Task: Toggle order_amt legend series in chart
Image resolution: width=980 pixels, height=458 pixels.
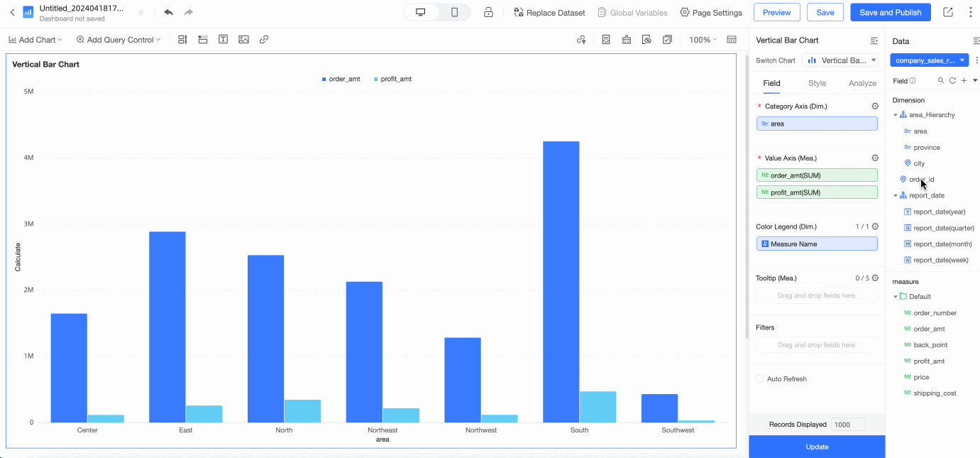Action: click(341, 79)
